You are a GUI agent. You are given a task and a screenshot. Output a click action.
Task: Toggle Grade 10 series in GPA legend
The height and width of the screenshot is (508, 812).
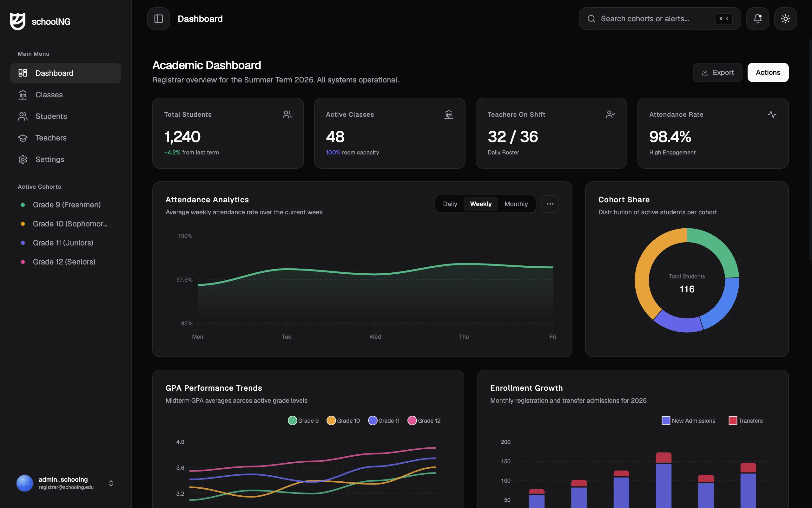[343, 421]
